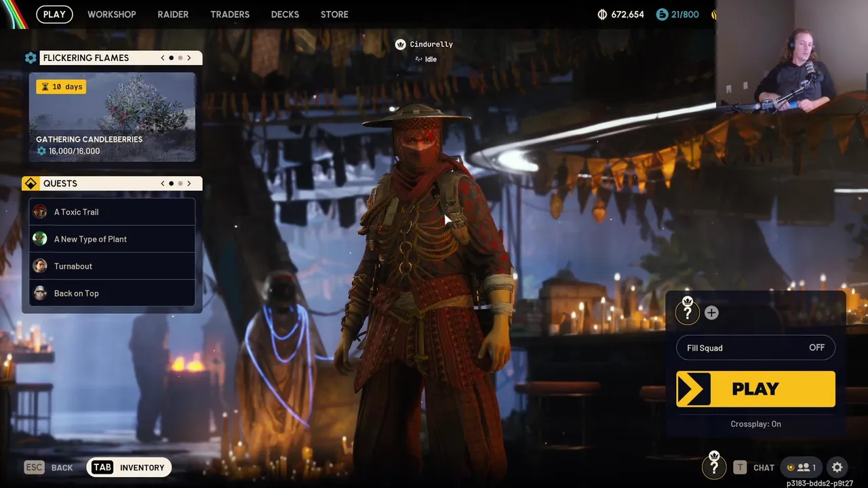Image resolution: width=868 pixels, height=488 pixels.
Task: Open the DECKS tab
Action: [285, 14]
